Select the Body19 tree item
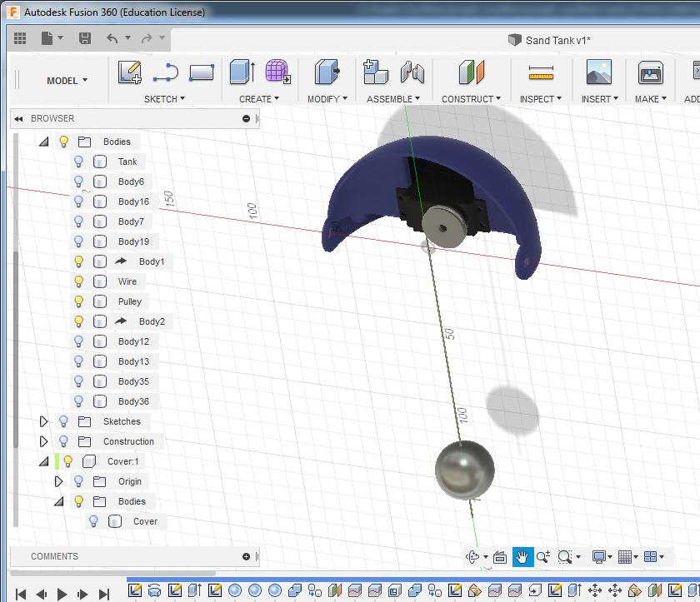This screenshot has height=602, width=700. tap(133, 241)
